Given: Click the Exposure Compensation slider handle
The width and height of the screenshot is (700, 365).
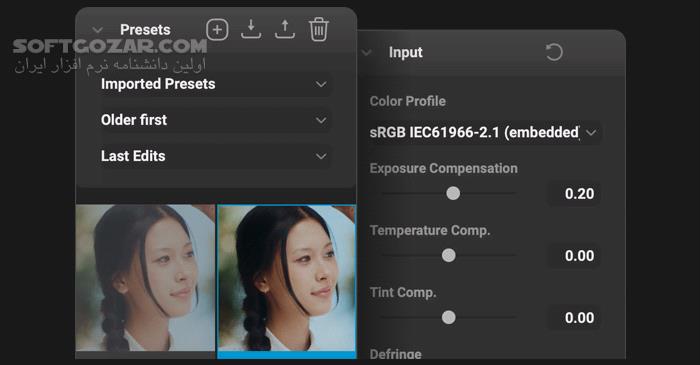Looking at the screenshot, I should [x=453, y=194].
